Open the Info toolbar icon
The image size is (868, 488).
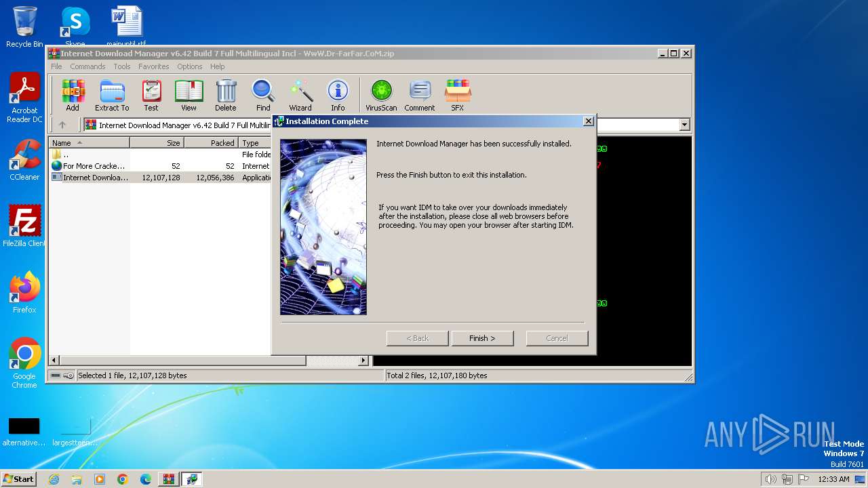tap(338, 96)
